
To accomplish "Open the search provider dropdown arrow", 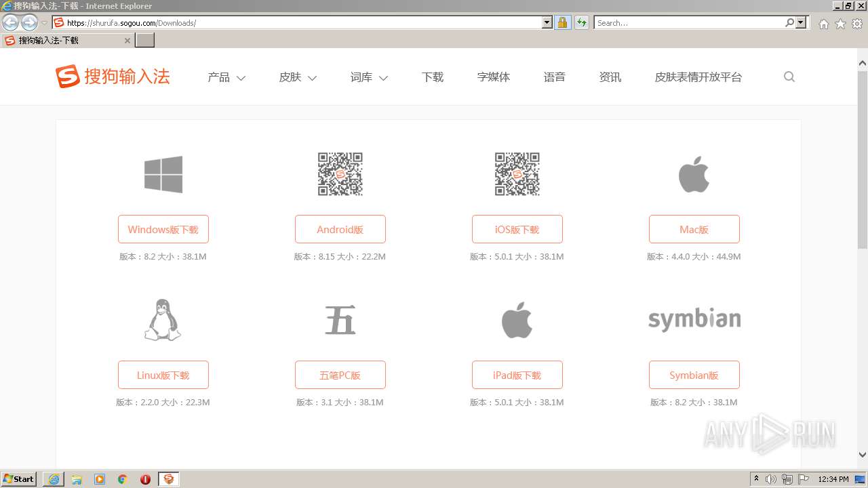I will 801,22.
